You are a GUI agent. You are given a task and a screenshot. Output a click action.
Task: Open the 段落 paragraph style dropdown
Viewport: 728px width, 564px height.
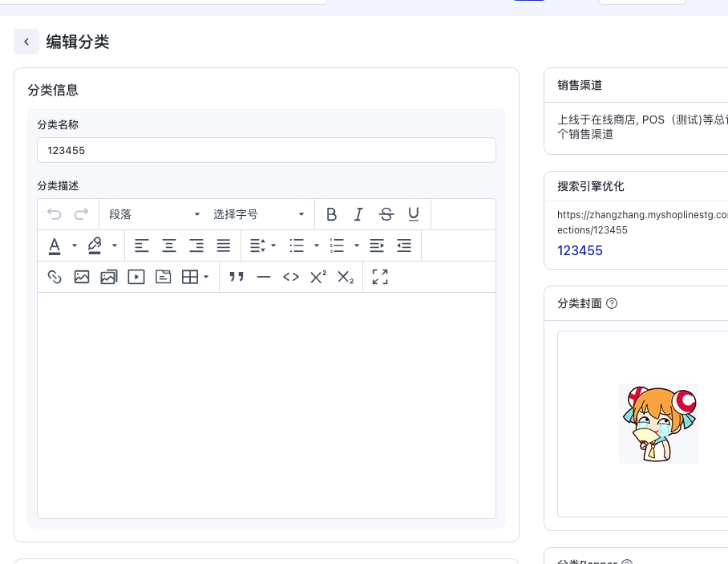[152, 214]
